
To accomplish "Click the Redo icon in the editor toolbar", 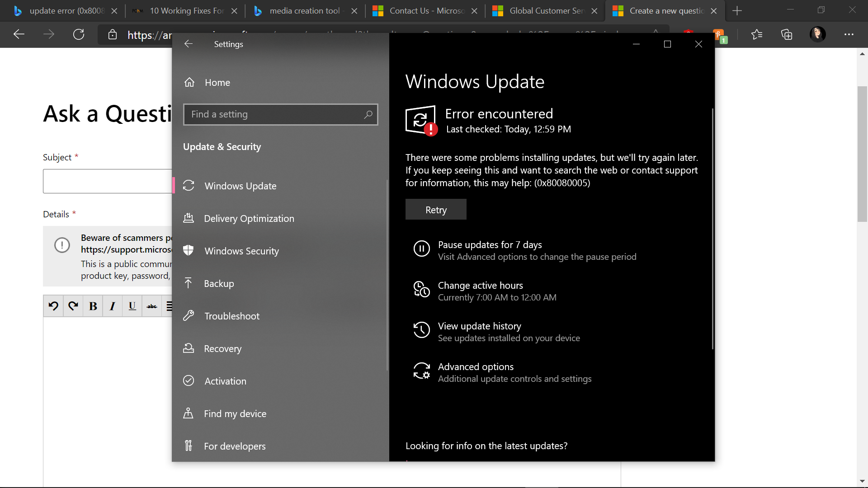I will [73, 306].
